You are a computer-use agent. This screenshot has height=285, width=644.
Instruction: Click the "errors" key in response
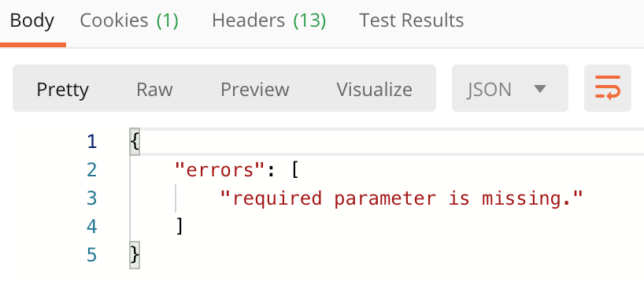tap(220, 169)
